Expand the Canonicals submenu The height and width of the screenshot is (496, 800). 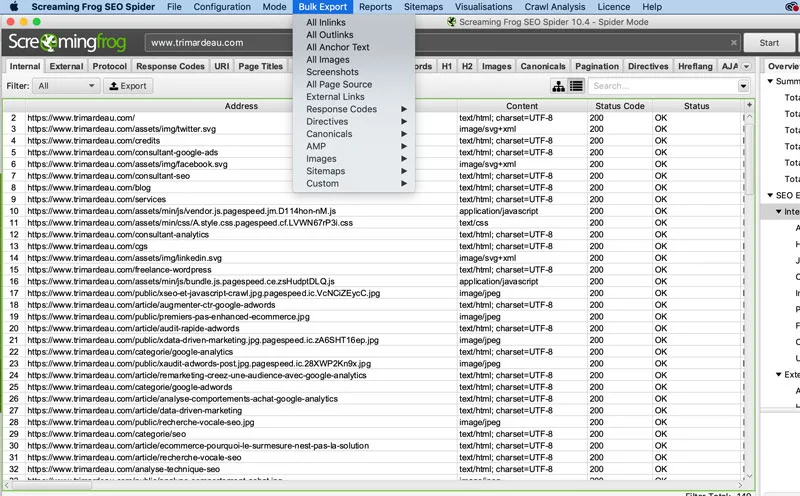click(x=356, y=134)
